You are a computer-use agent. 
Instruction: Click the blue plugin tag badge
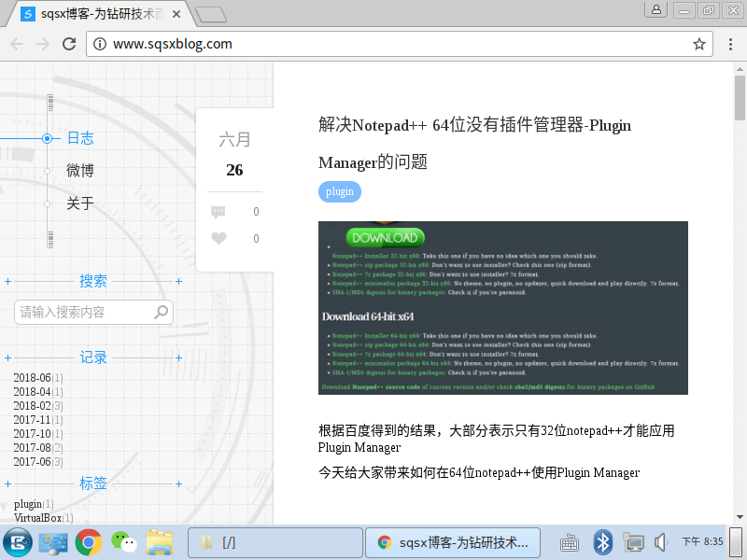click(x=340, y=192)
